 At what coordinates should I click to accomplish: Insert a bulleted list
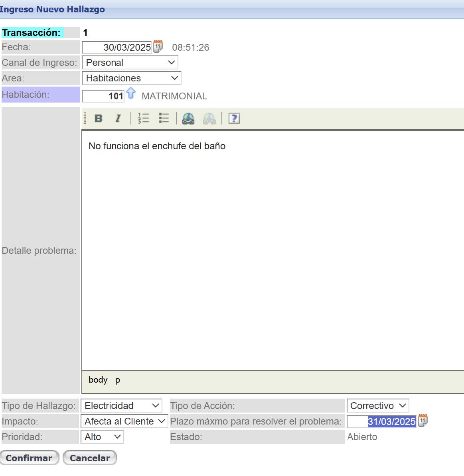click(x=164, y=119)
